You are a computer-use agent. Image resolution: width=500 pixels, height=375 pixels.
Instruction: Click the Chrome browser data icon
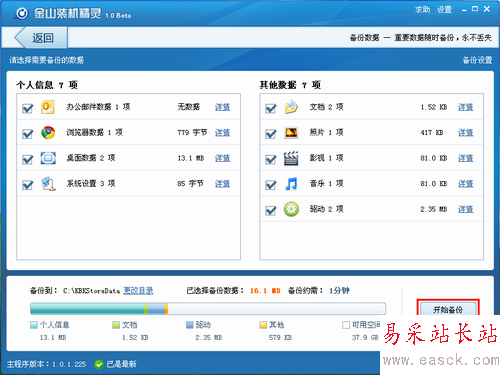[48, 133]
